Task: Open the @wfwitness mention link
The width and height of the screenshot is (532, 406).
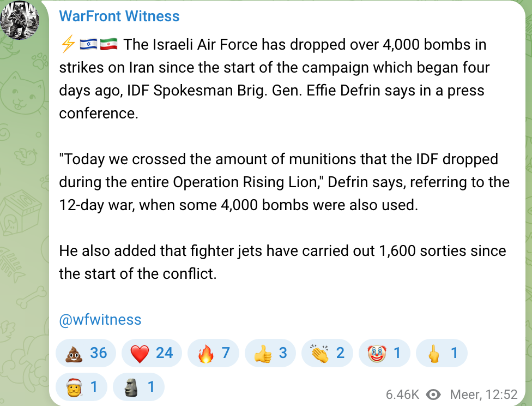Action: (x=100, y=320)
